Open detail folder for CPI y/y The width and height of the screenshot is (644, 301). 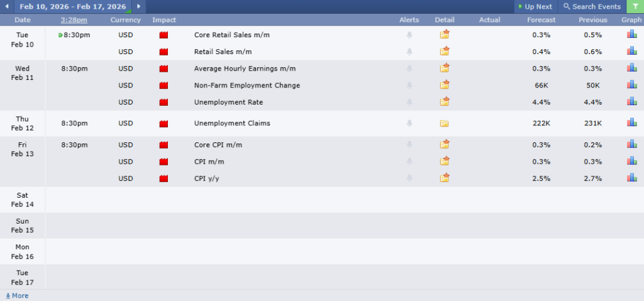[445, 178]
